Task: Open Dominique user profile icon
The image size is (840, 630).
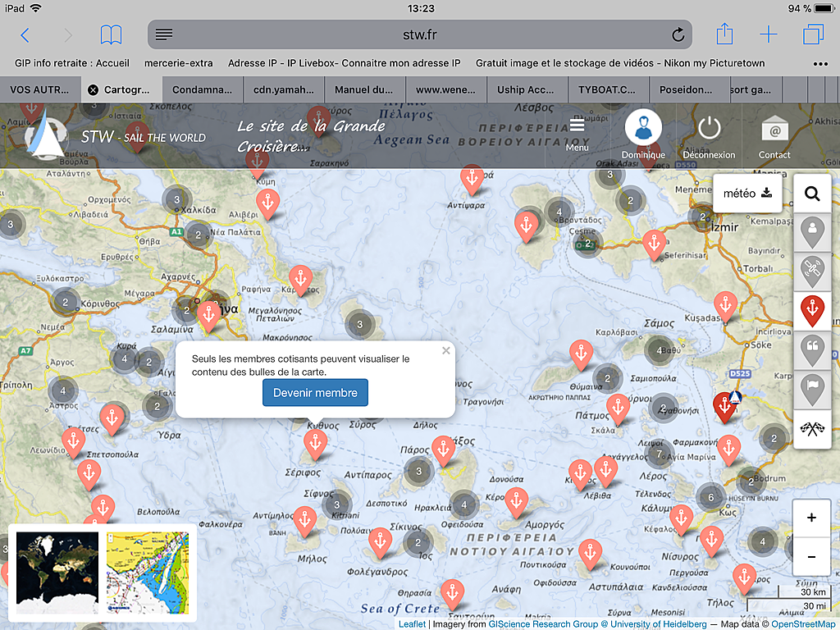Action: [x=643, y=127]
